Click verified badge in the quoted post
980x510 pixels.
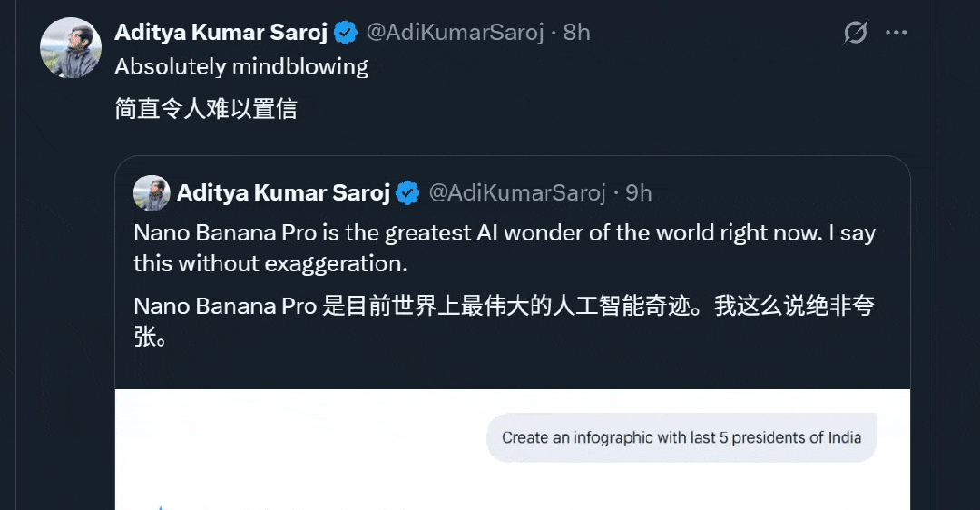click(x=407, y=193)
